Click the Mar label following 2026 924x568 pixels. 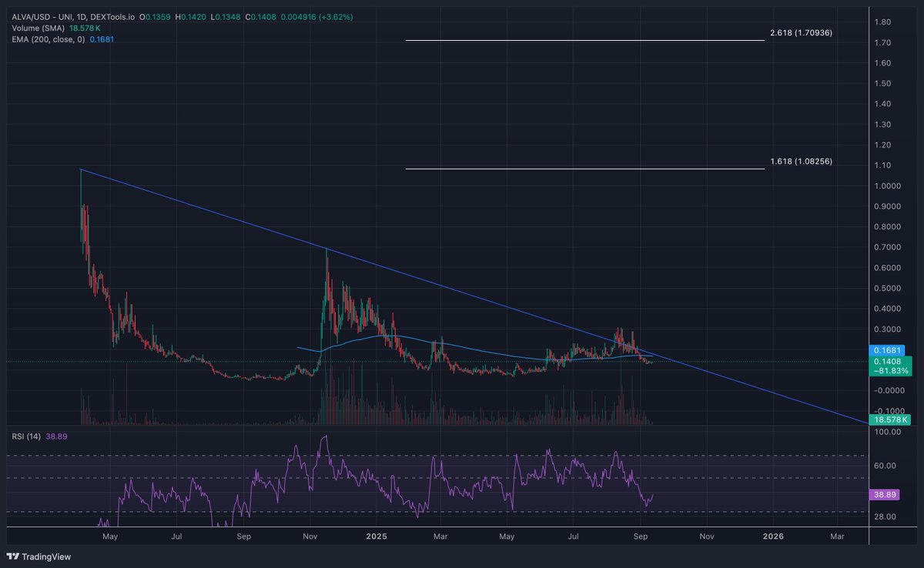pos(837,535)
